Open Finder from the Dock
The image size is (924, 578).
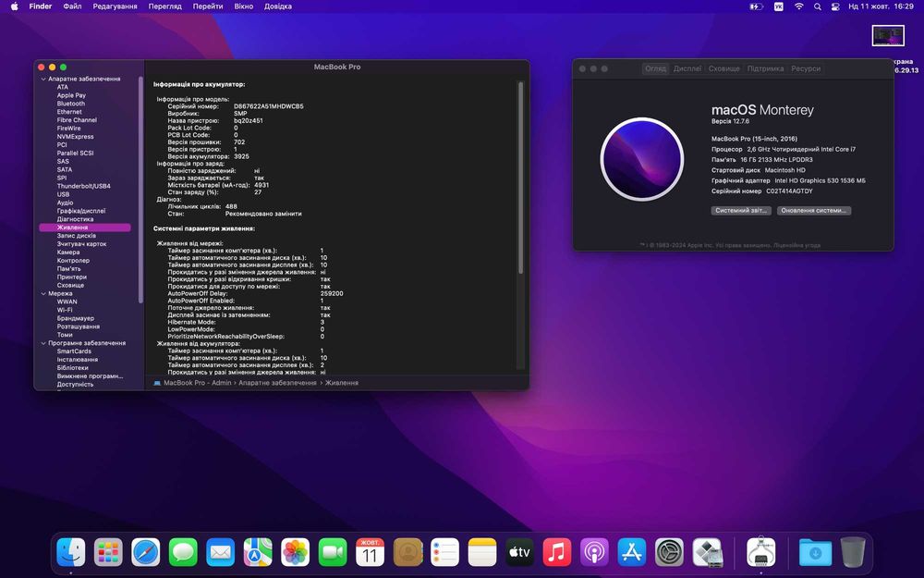pos(71,553)
